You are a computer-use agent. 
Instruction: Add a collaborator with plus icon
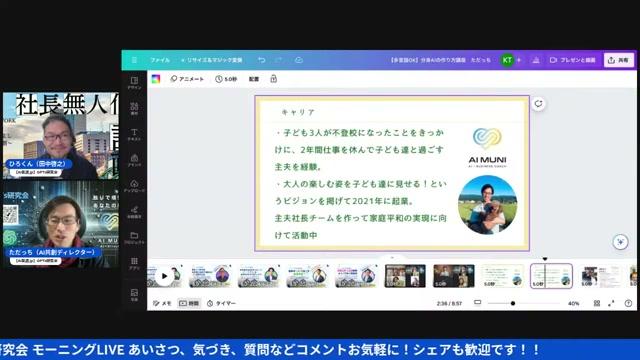519,60
